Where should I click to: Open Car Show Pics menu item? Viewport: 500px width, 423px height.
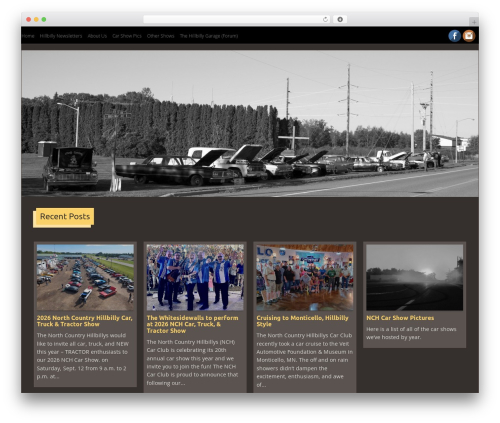(127, 36)
